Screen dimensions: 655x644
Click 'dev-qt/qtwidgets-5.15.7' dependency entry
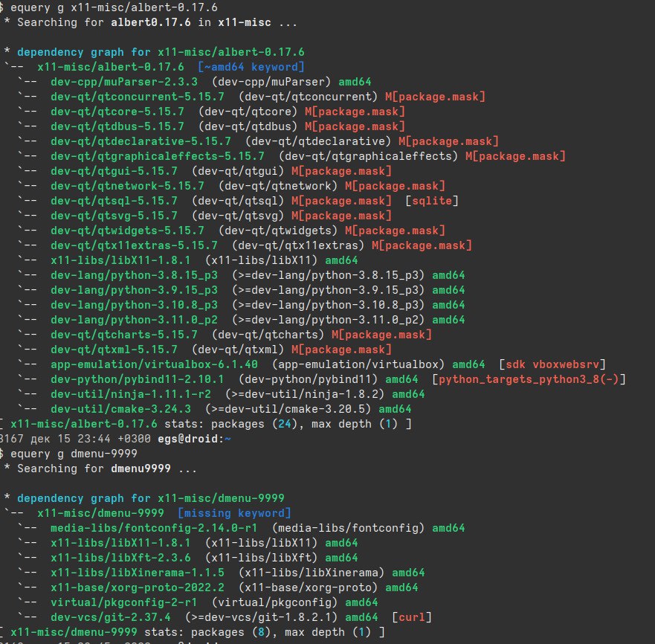(127, 231)
